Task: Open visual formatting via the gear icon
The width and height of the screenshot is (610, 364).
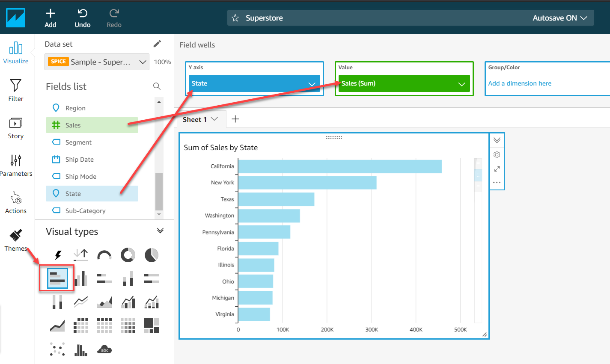Action: tap(497, 154)
